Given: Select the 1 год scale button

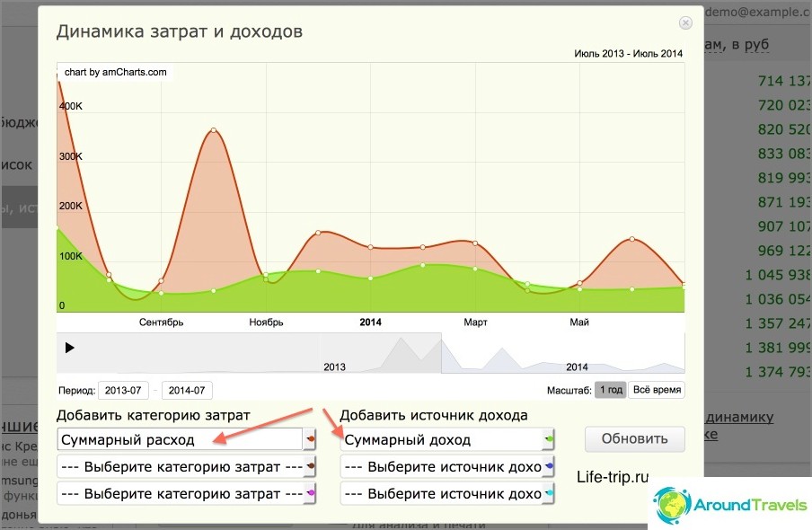Looking at the screenshot, I should 611,390.
